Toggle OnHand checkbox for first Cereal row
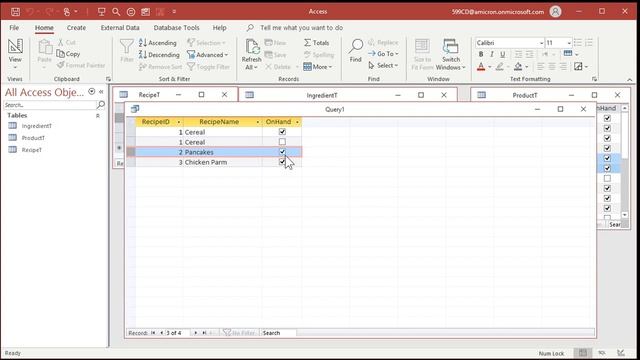This screenshot has width=640, height=360. pos(282,132)
